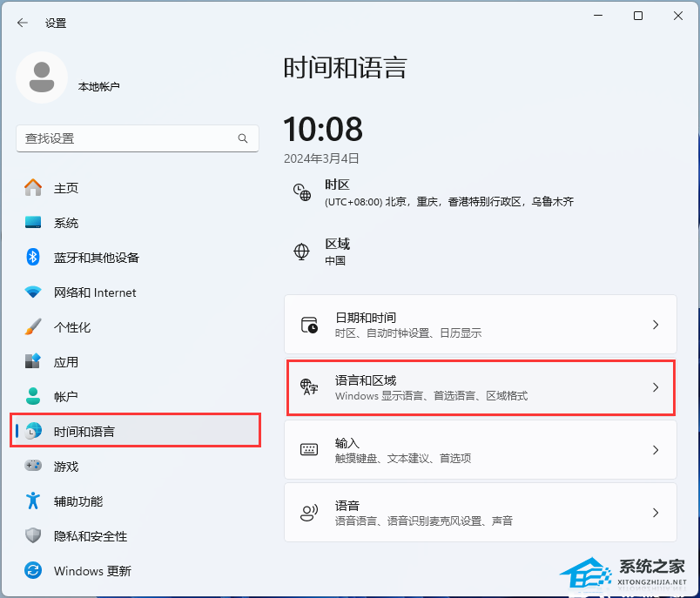Screen dimensions: 700x598
Task: Click the Region globe icon
Action: pos(301,252)
